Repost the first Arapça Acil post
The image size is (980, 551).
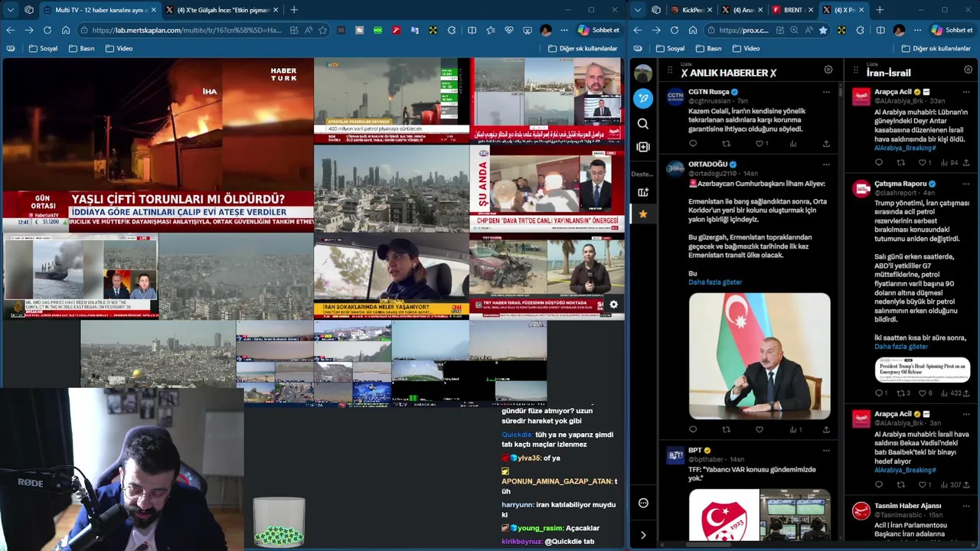pos(900,163)
